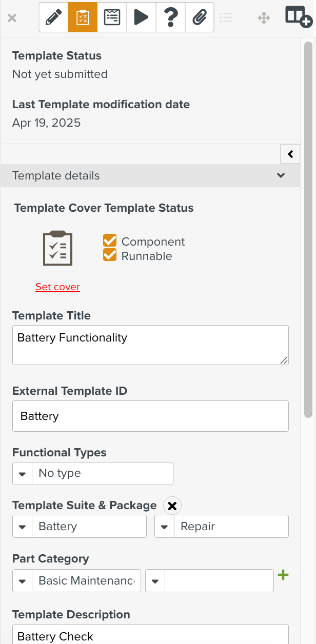Click the External Template ID field
This screenshot has width=316, height=644.
[x=150, y=416]
